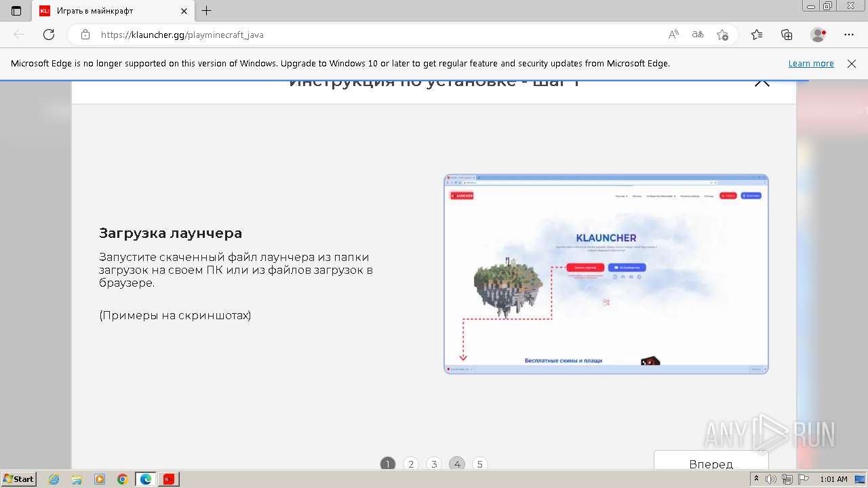
Task: Open the Edge profile avatar
Action: coord(818,35)
